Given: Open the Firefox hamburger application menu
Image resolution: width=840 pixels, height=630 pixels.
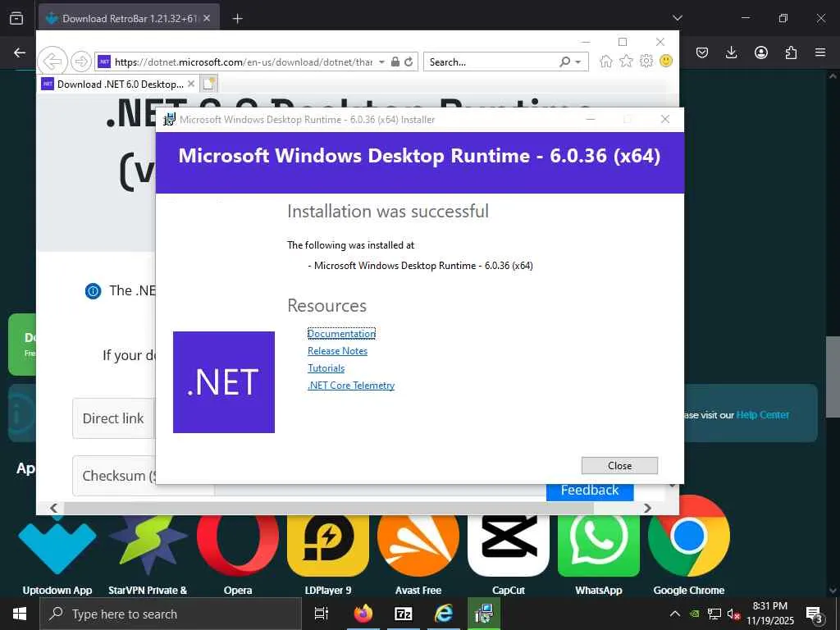Looking at the screenshot, I should pos(820,52).
